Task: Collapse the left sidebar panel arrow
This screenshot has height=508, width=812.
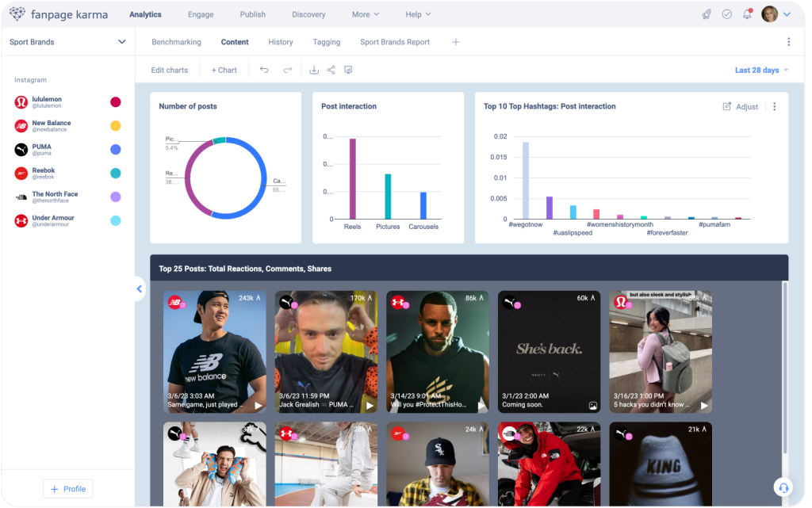Action: (140, 289)
